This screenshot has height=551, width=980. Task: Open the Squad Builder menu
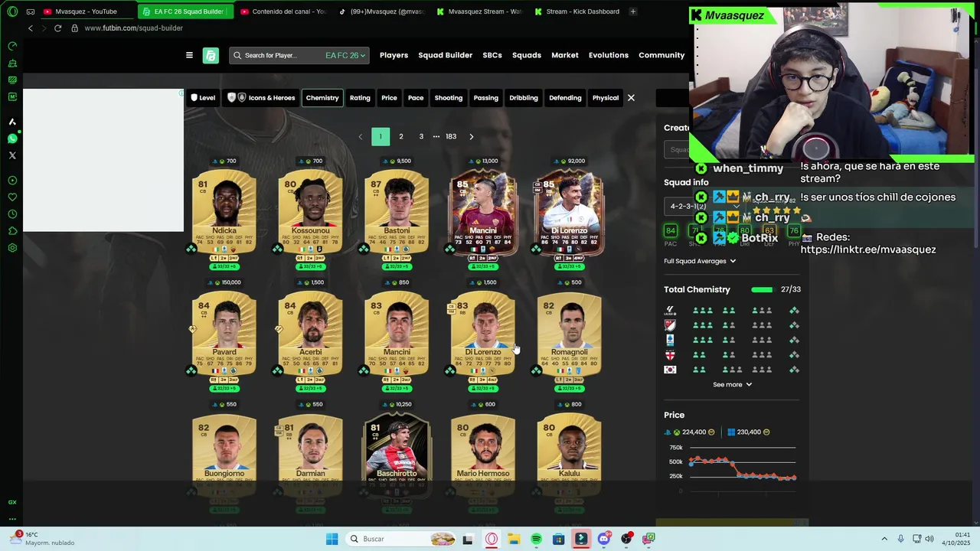(445, 55)
